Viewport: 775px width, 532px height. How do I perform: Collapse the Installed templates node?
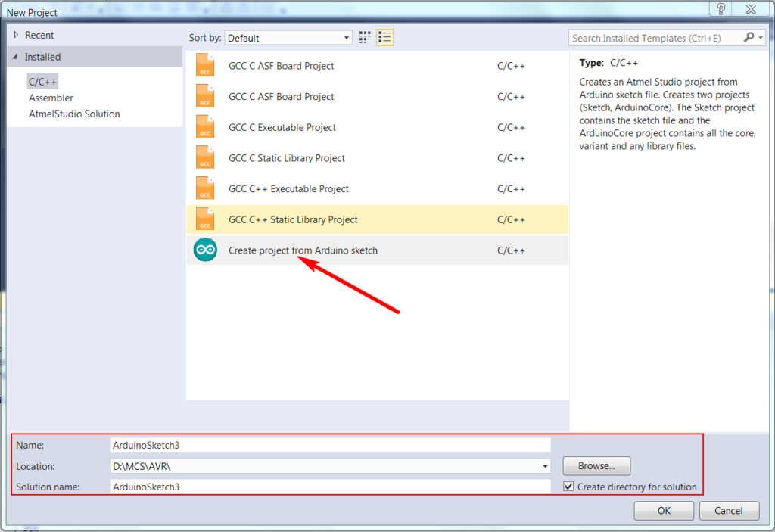[x=15, y=57]
